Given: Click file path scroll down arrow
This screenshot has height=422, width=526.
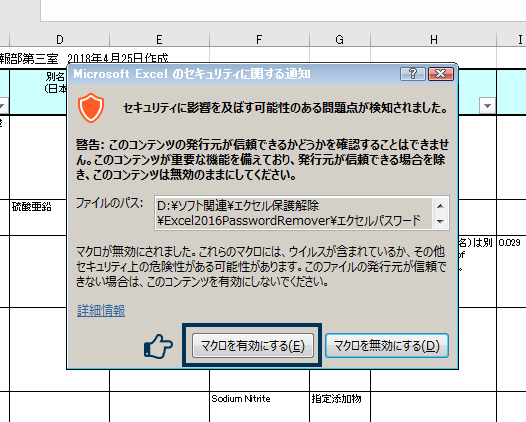Looking at the screenshot, I should pos(440,221).
